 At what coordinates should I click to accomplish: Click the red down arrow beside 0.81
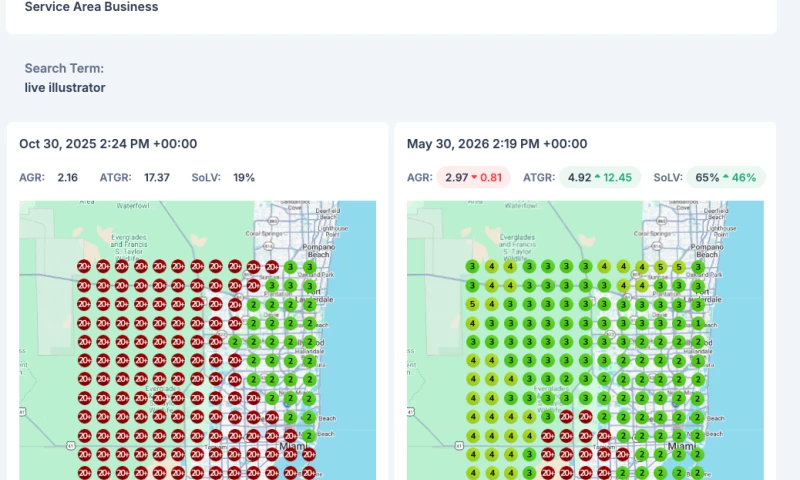(x=474, y=178)
